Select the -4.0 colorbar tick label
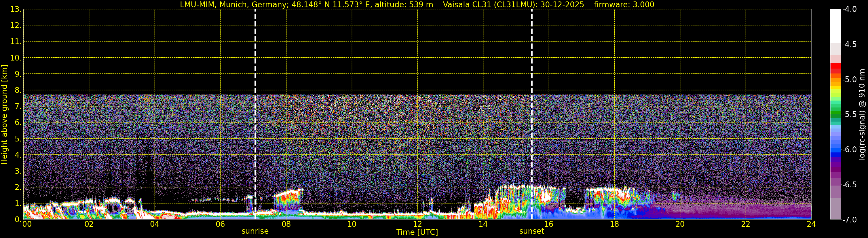 click(x=849, y=10)
